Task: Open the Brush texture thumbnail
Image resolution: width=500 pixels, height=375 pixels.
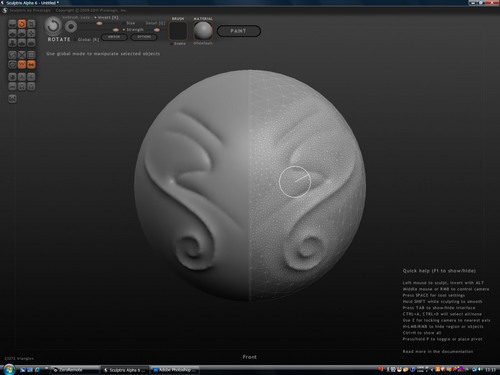Action: pyautogui.click(x=178, y=31)
